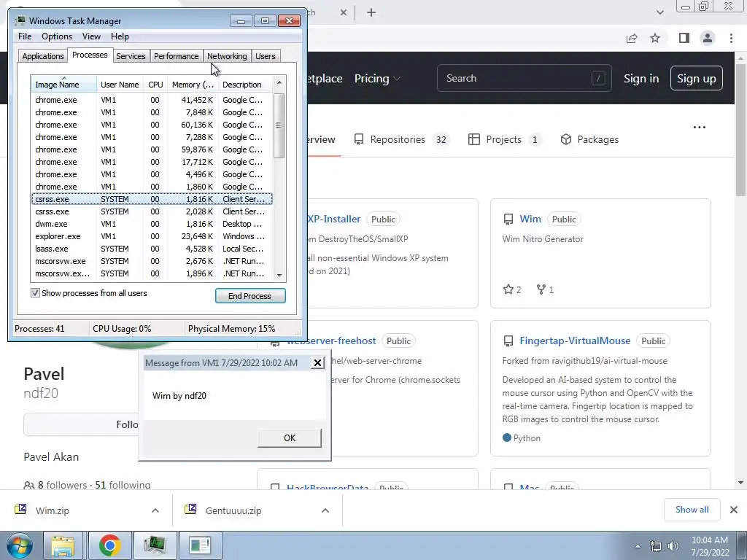The height and width of the screenshot is (560, 747).
Task: Click the process list scroll up arrow
Action: (279, 83)
